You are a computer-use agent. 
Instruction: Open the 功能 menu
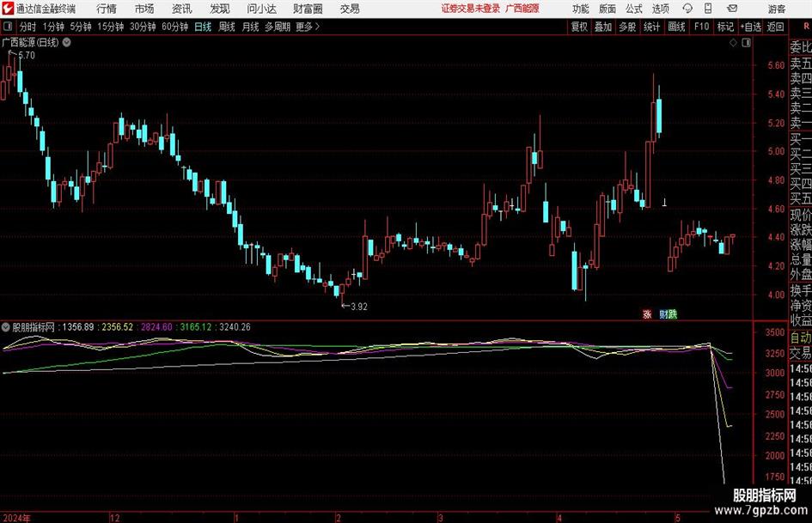(x=581, y=9)
